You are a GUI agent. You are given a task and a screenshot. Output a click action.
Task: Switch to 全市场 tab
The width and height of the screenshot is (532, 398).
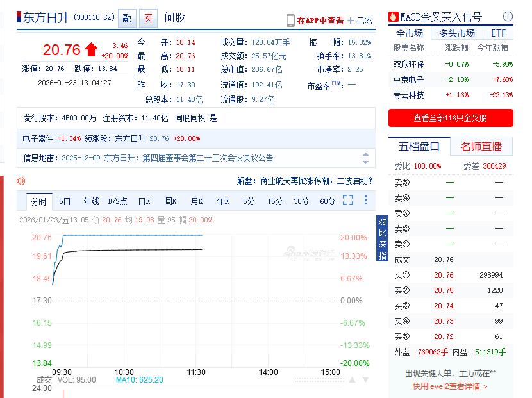pyautogui.click(x=410, y=33)
